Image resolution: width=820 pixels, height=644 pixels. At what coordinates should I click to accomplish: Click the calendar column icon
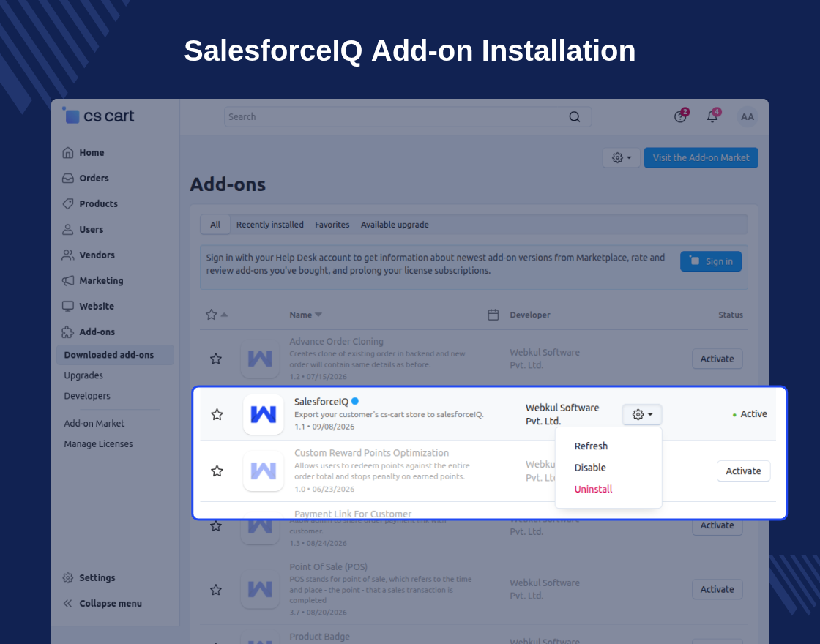coord(493,315)
